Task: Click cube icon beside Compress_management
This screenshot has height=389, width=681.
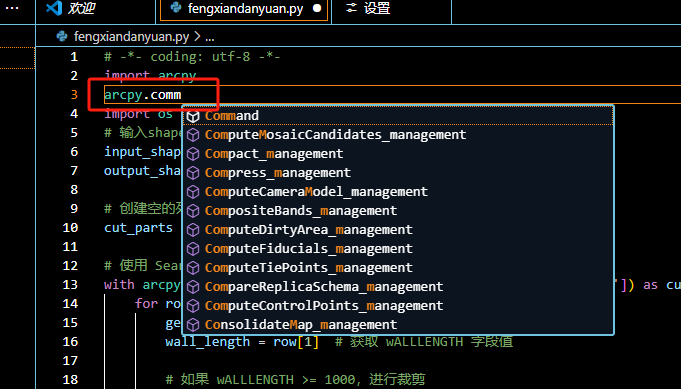Action: point(193,173)
